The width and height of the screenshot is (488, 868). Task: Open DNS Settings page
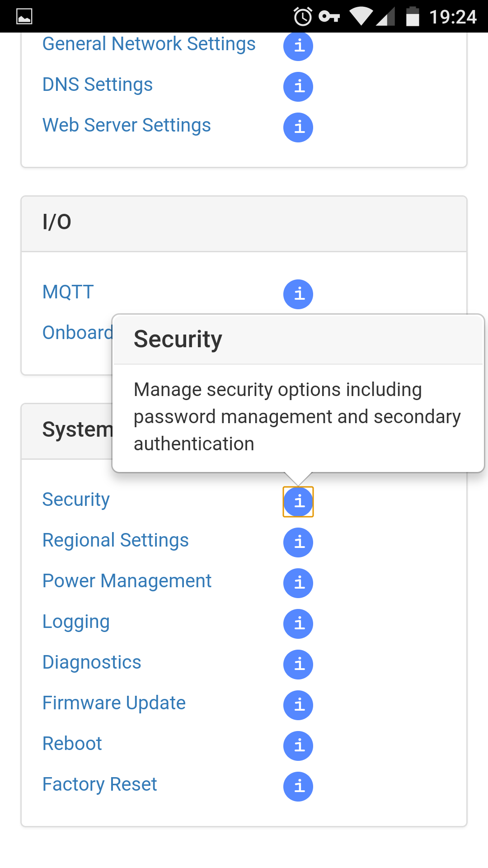pyautogui.click(x=98, y=85)
